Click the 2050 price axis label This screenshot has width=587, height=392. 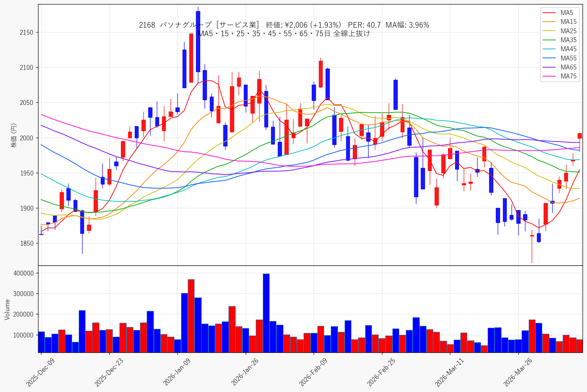point(26,103)
